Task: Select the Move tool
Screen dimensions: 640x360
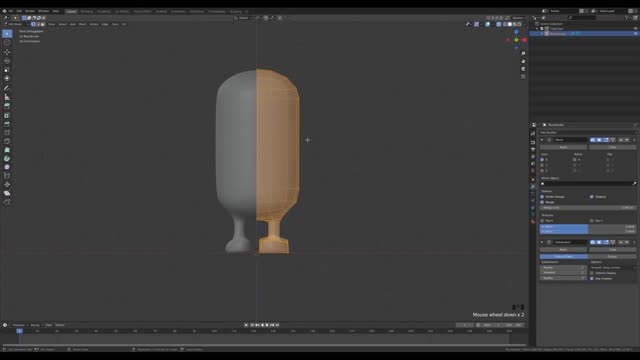Action: click(x=7, y=52)
